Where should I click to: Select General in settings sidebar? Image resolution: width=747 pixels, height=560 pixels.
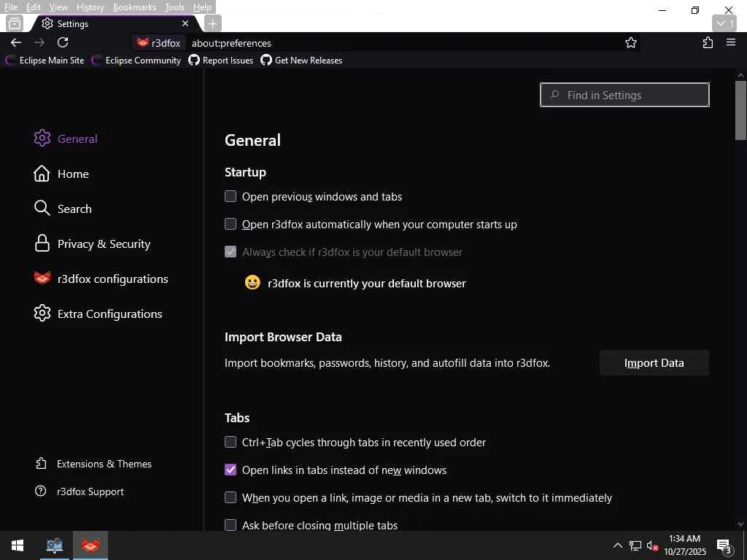[x=66, y=139]
